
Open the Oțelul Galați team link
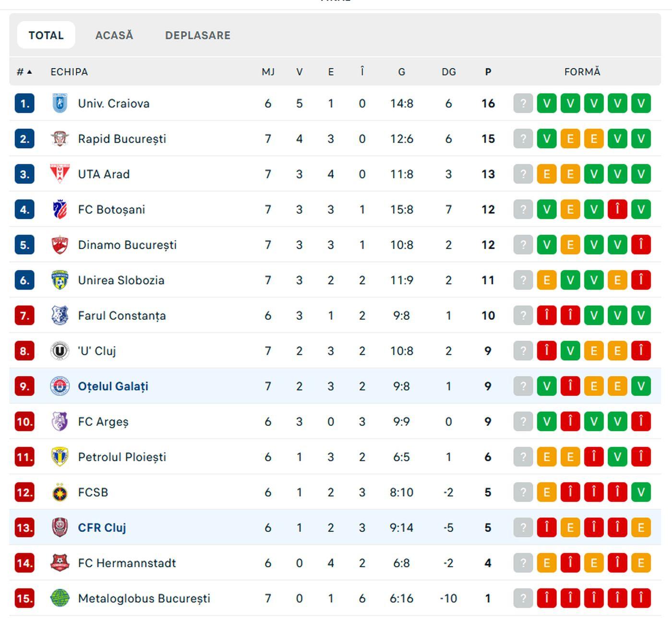coord(113,386)
